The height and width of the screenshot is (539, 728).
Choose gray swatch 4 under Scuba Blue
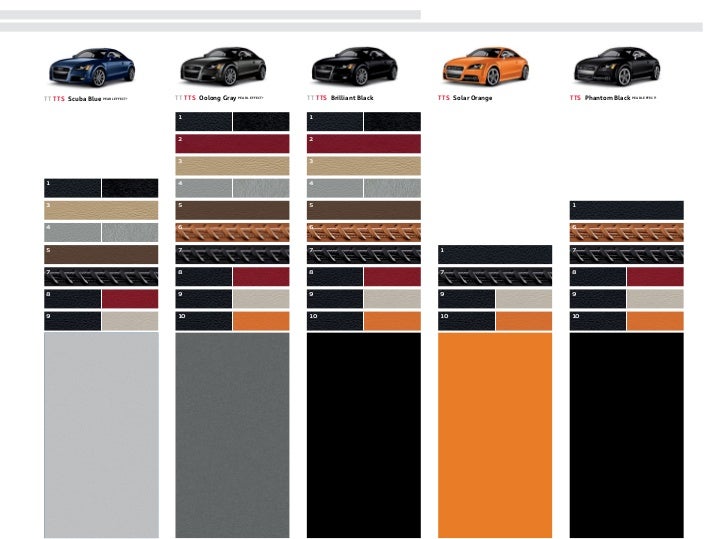[x=101, y=233]
